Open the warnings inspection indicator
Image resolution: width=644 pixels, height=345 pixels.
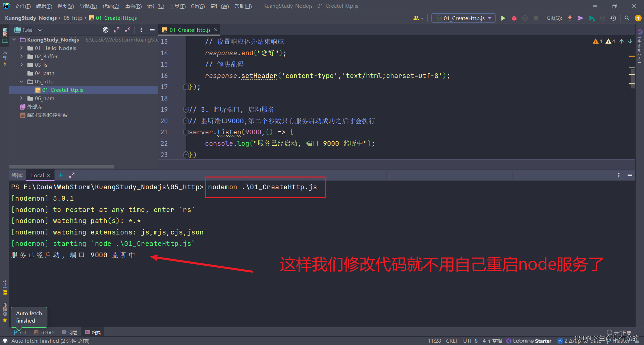pos(604,41)
